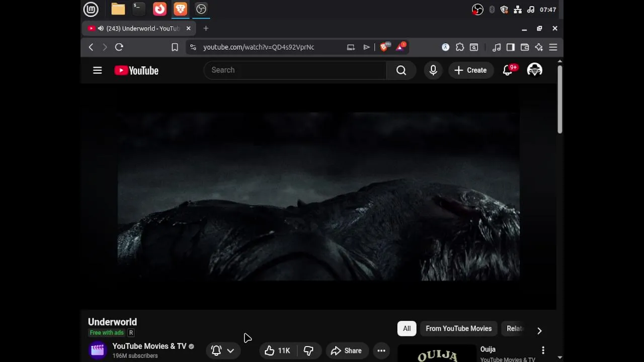Image resolution: width=644 pixels, height=362 pixels.
Task: Close the Underworld browser tab
Action: click(x=189, y=29)
